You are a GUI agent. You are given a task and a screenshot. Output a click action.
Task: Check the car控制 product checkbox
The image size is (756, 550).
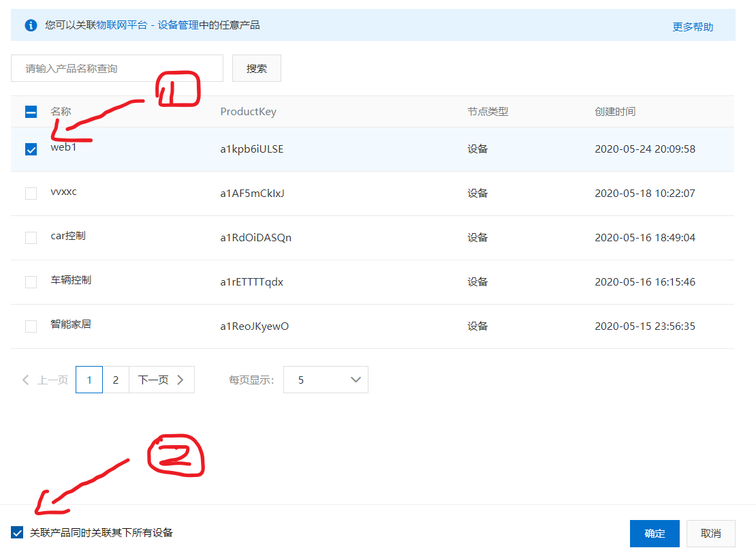click(30, 237)
